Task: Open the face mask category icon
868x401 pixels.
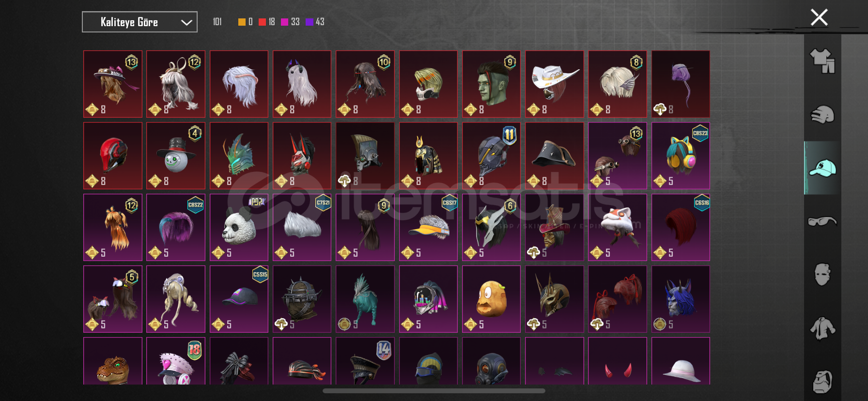Action: point(822,275)
